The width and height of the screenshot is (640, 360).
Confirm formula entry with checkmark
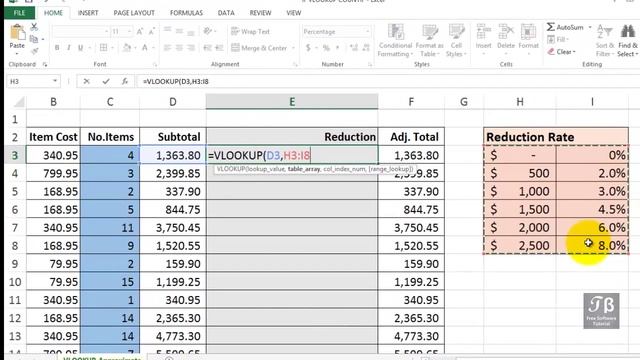pos(106,81)
